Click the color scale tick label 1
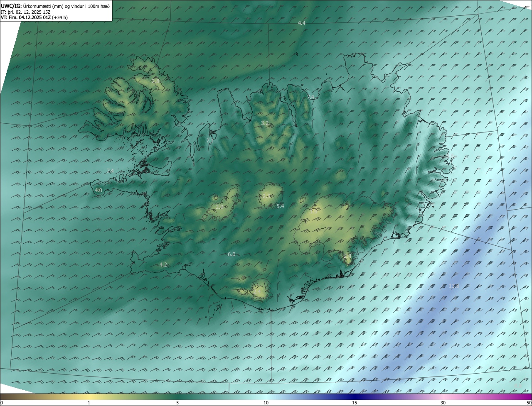Screen dimensions: 532x406 [89, 403]
